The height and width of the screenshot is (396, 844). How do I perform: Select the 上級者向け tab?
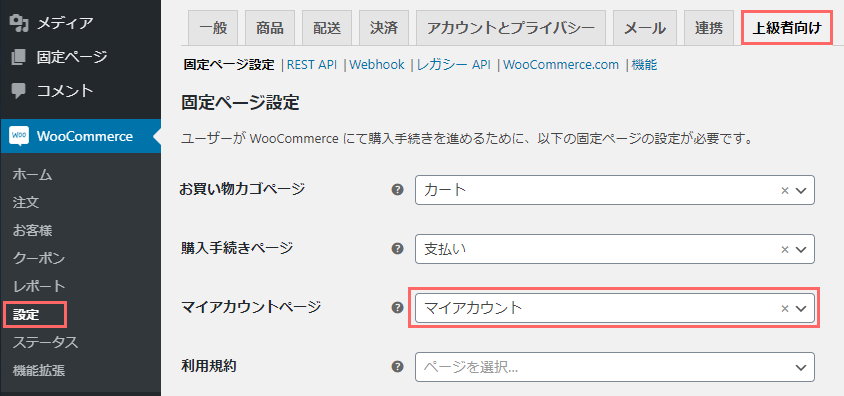[787, 29]
